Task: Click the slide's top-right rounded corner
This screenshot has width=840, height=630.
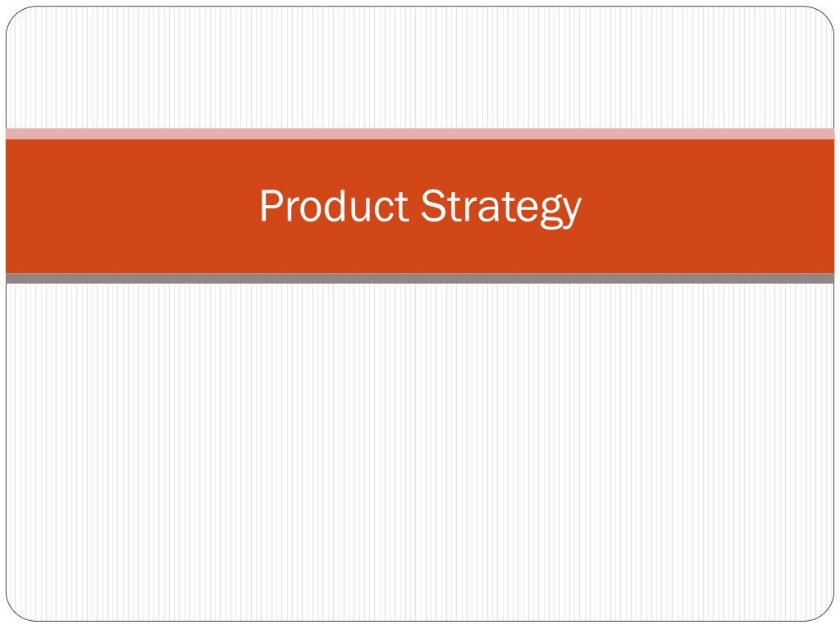Action: coord(823,18)
